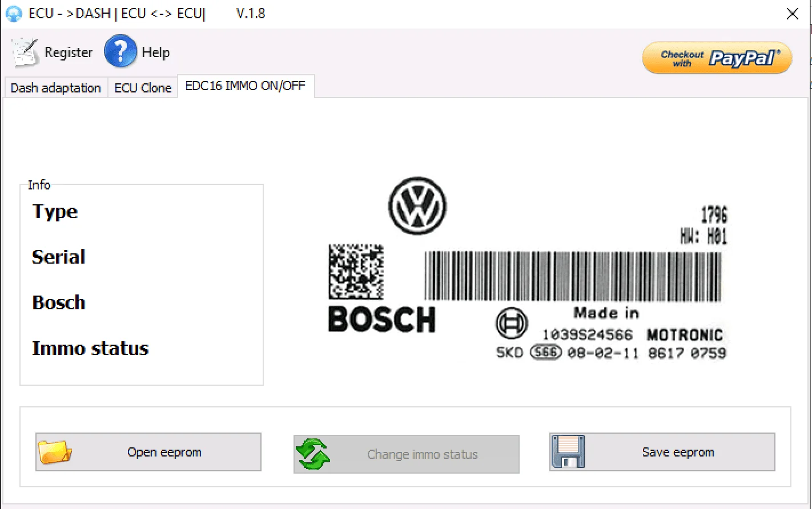
Task: Click the 08-02-11 date on label
Action: tap(603, 353)
